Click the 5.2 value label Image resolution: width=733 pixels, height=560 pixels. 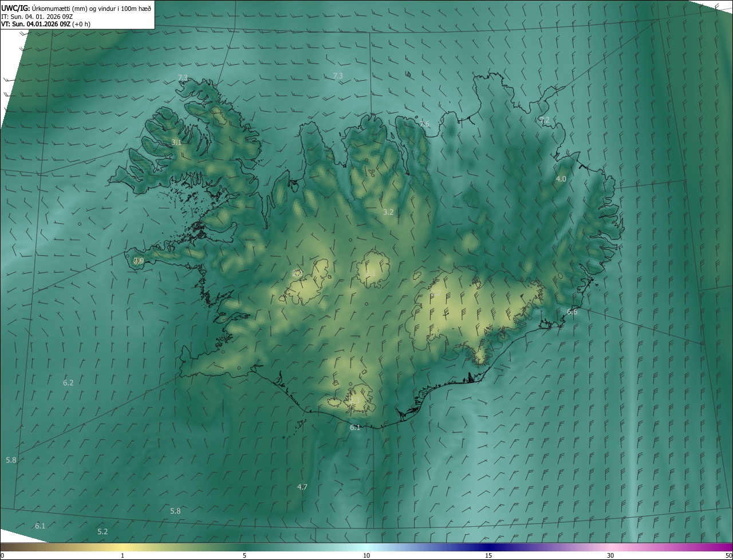click(103, 531)
